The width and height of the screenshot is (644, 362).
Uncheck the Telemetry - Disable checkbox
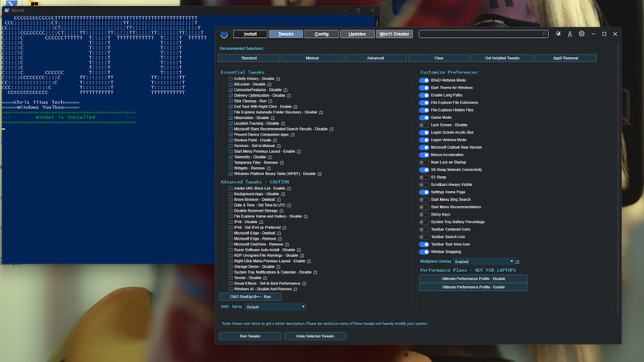(231, 157)
